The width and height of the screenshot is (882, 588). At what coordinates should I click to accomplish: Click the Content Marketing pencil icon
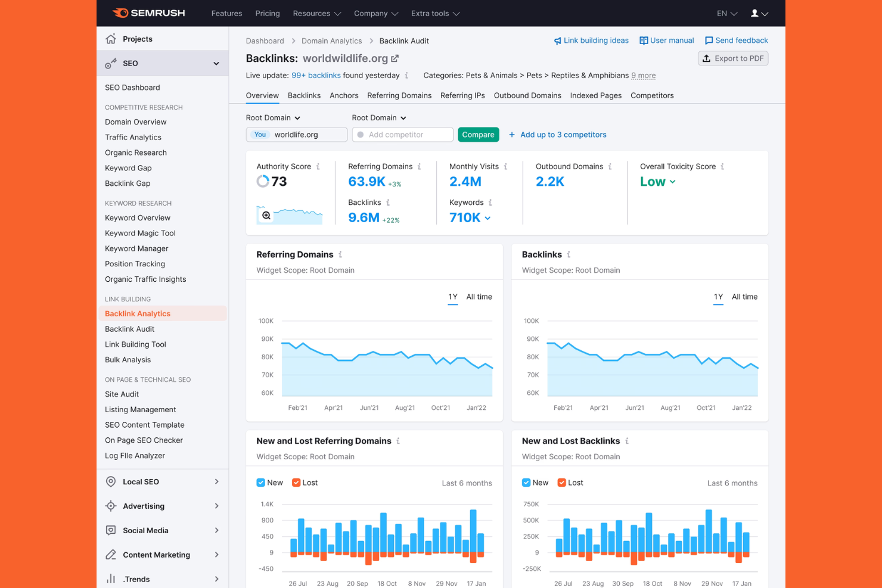tap(111, 555)
